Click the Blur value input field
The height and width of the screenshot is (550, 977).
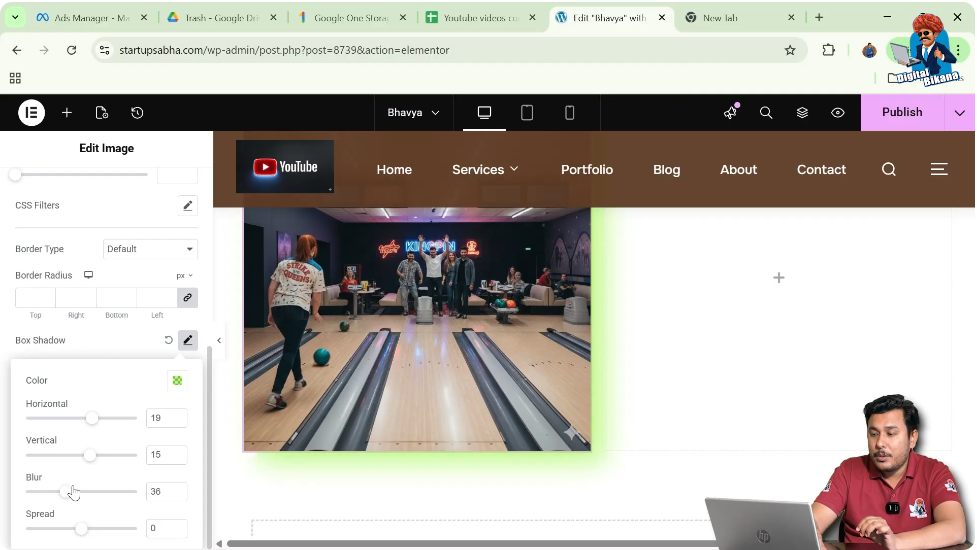coord(166,491)
